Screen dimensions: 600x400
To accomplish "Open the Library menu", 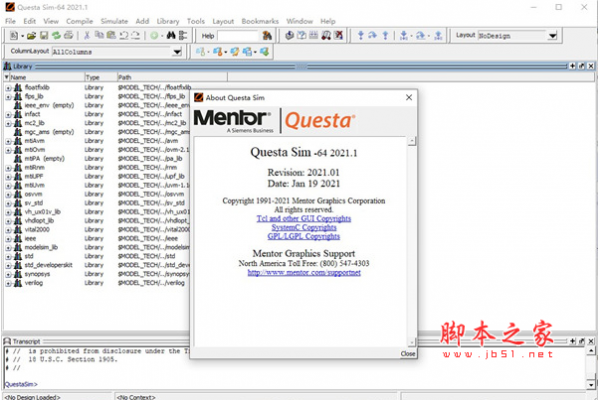I will coord(168,21).
